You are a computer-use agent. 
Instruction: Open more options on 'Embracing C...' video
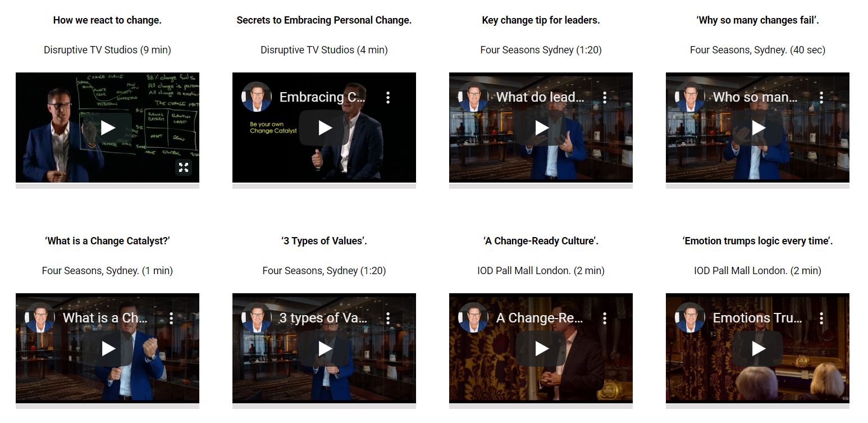388,97
